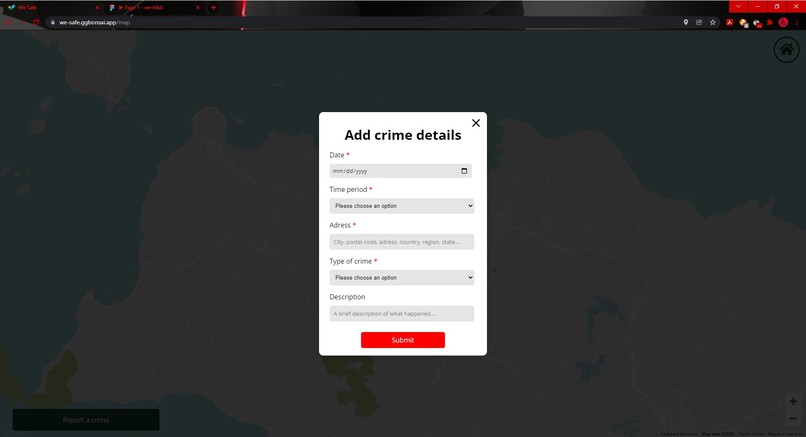
Task: Open a new browser tab
Action: pos(213,7)
